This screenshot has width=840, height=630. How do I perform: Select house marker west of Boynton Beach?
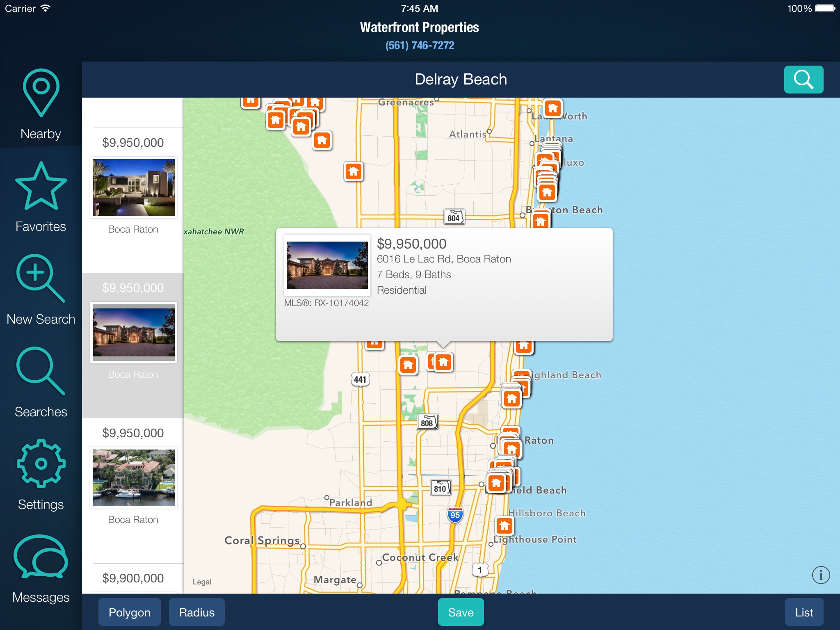coord(354,171)
